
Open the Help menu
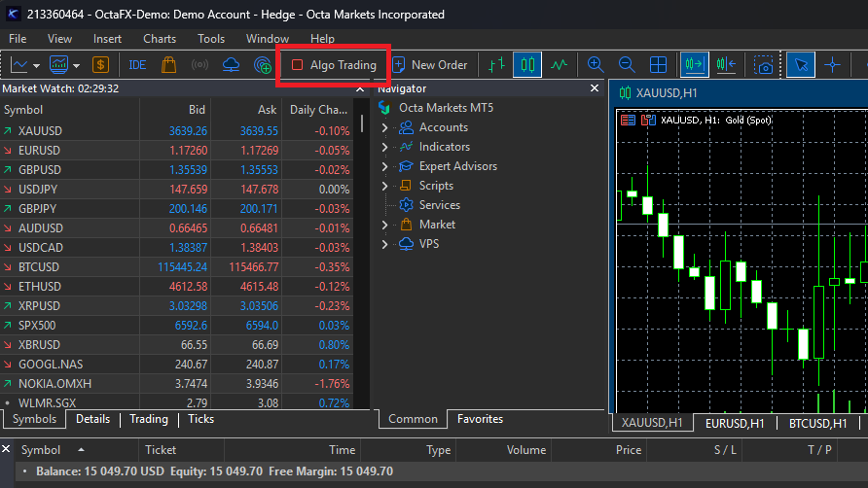(322, 39)
